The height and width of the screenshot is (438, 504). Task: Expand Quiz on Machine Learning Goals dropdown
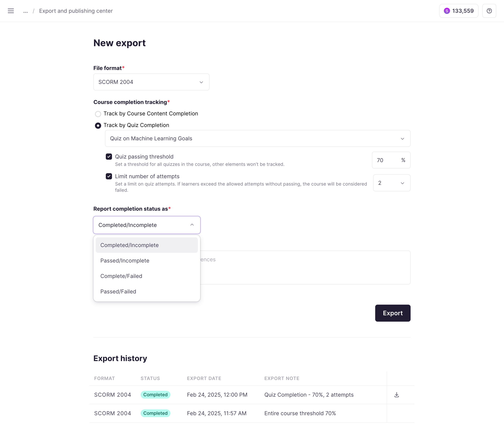257,138
